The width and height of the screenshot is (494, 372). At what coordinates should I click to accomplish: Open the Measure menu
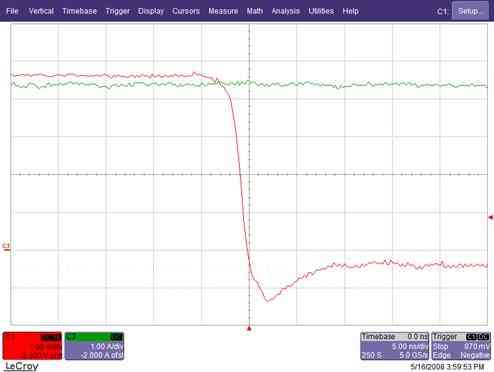(223, 11)
